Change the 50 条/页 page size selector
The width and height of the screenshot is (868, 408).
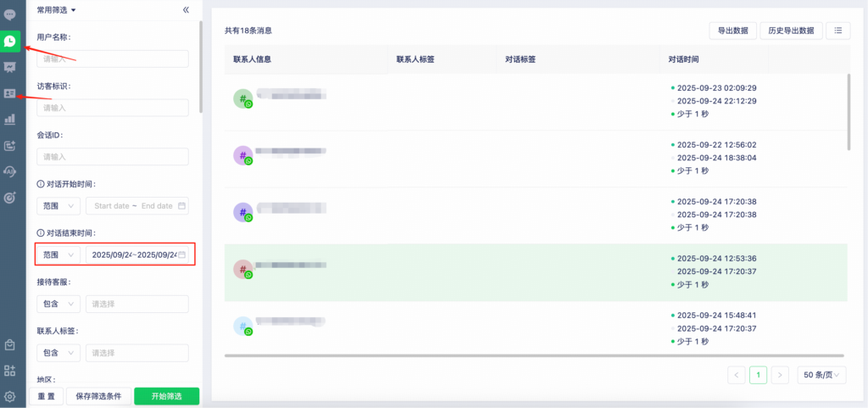point(821,375)
